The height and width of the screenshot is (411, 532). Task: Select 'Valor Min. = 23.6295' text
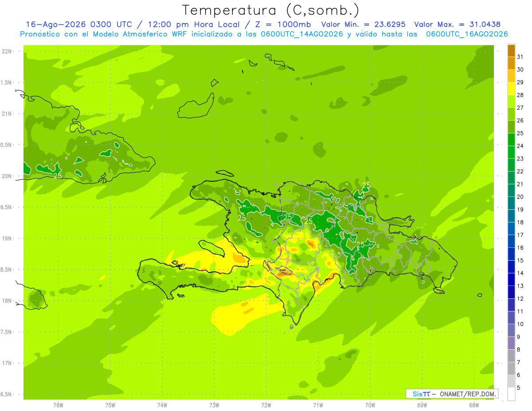[x=364, y=24]
